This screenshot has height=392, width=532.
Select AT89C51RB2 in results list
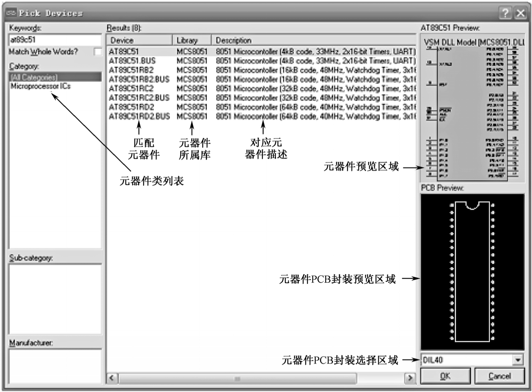(x=131, y=70)
